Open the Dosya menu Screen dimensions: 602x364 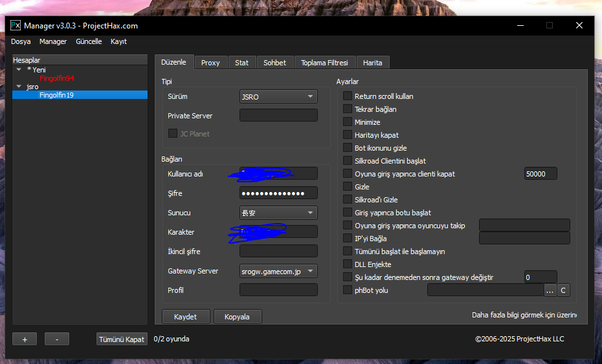[x=21, y=41]
